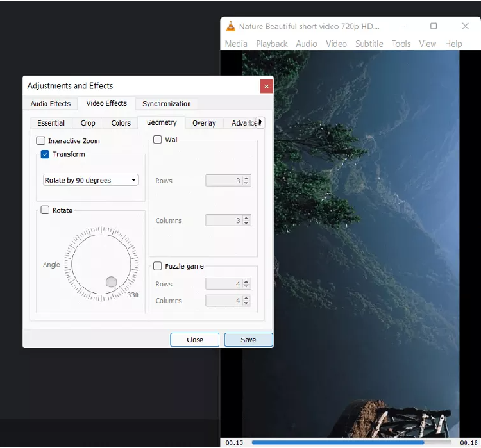Minimize the VLC player window
Screen dimensions: 481x448
tap(402, 26)
